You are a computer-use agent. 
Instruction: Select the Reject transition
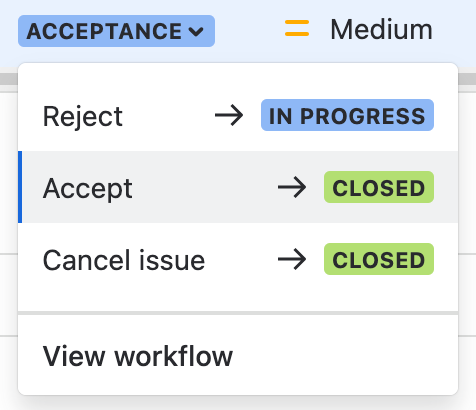(238, 115)
